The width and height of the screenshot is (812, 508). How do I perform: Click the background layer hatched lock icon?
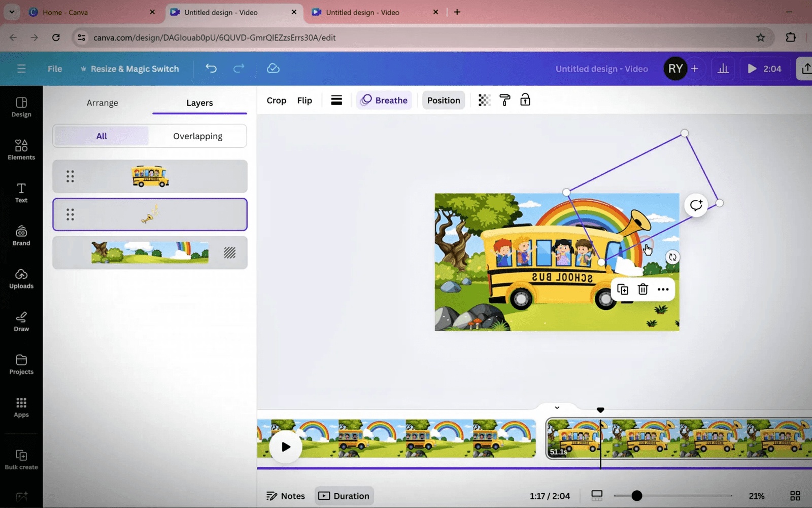[x=230, y=252]
